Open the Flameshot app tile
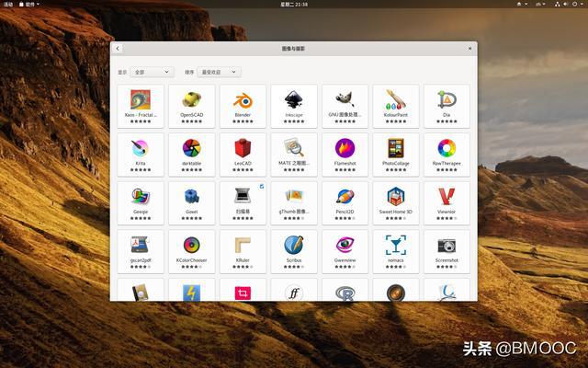This screenshot has width=588, height=368. click(345, 155)
